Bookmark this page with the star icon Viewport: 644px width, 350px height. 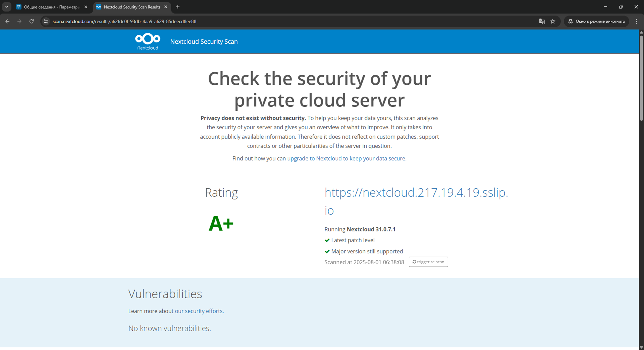point(553,21)
